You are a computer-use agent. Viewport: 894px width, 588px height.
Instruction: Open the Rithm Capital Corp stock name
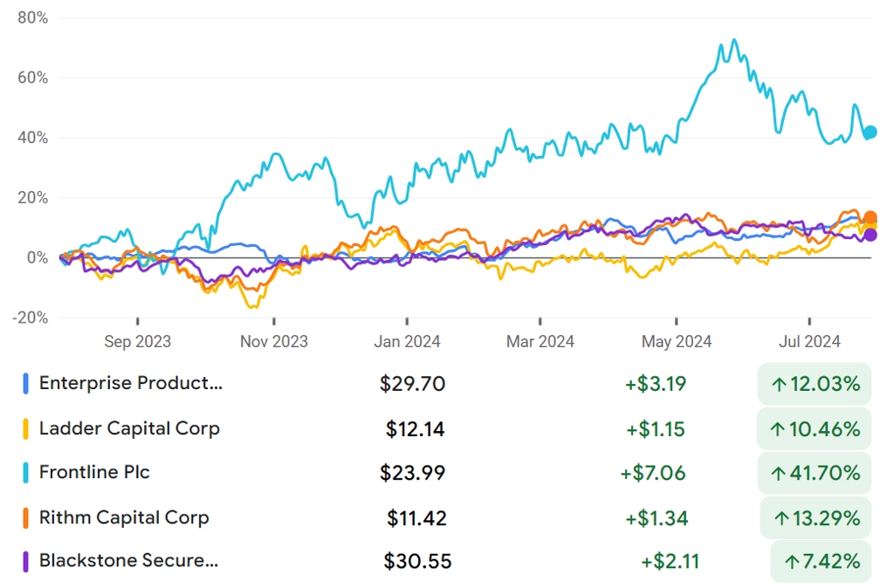pyautogui.click(x=124, y=518)
